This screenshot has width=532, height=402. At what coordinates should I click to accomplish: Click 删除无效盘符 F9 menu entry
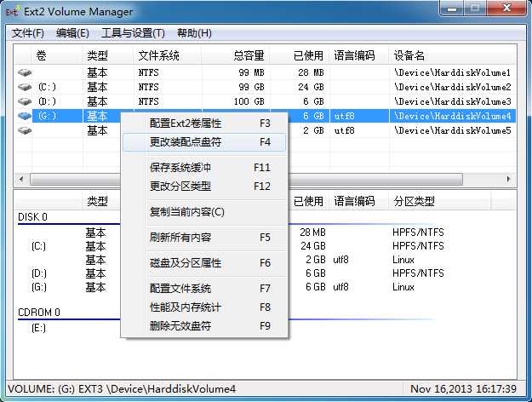204,326
